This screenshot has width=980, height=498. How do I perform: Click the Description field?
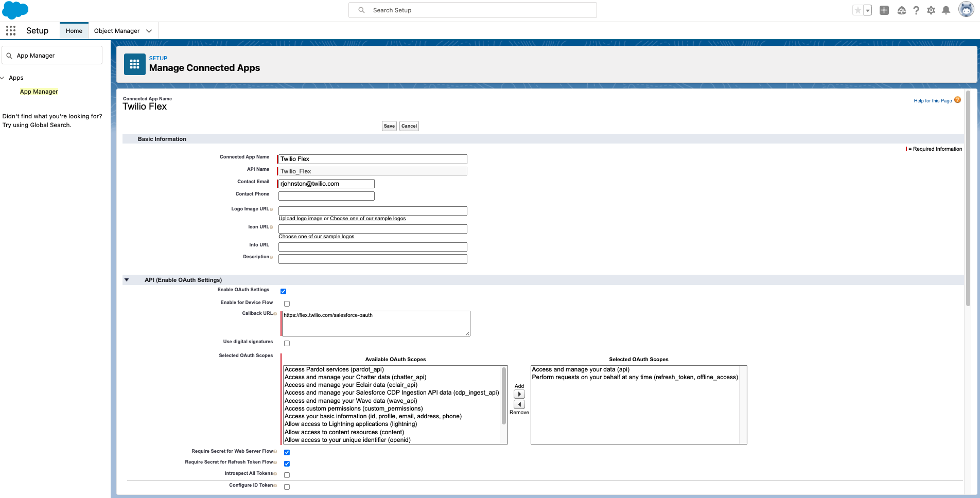click(x=373, y=259)
